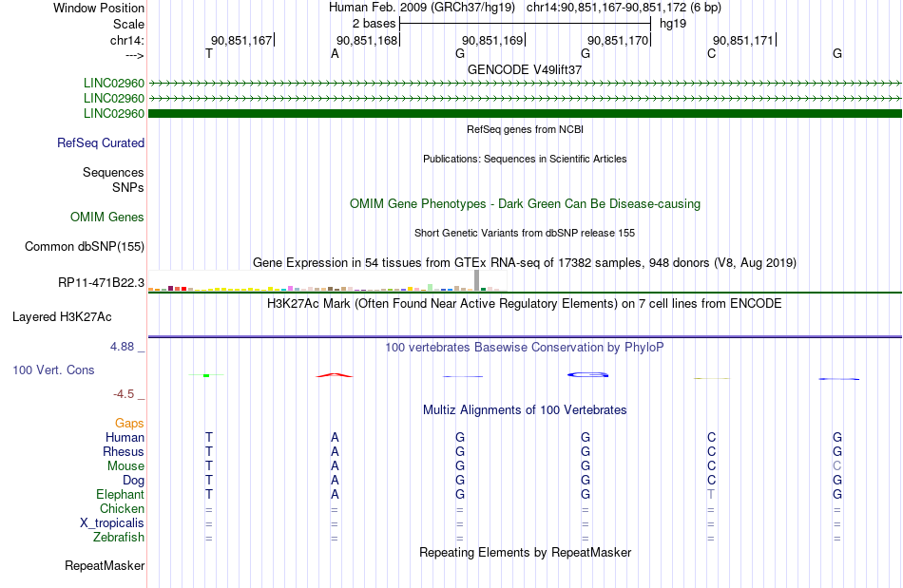The height and width of the screenshot is (588, 903).
Task: Select the Zebrafish alignment row label
Action: click(119, 537)
